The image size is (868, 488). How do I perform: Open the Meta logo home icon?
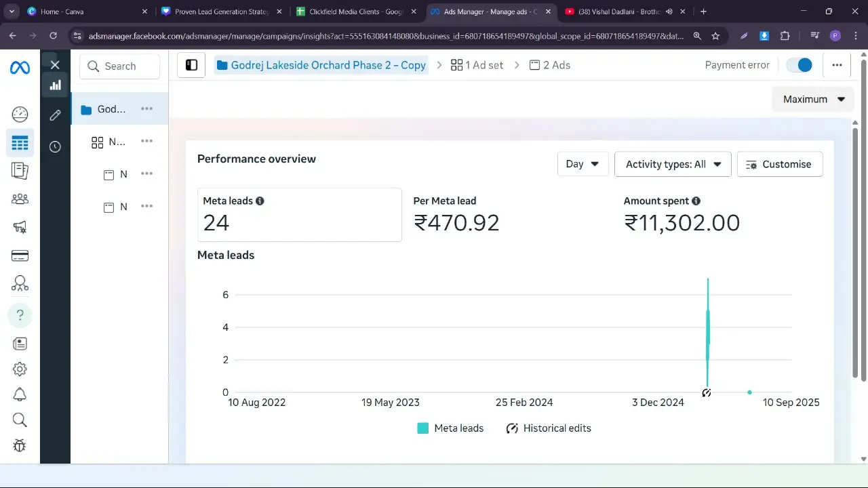(x=20, y=68)
